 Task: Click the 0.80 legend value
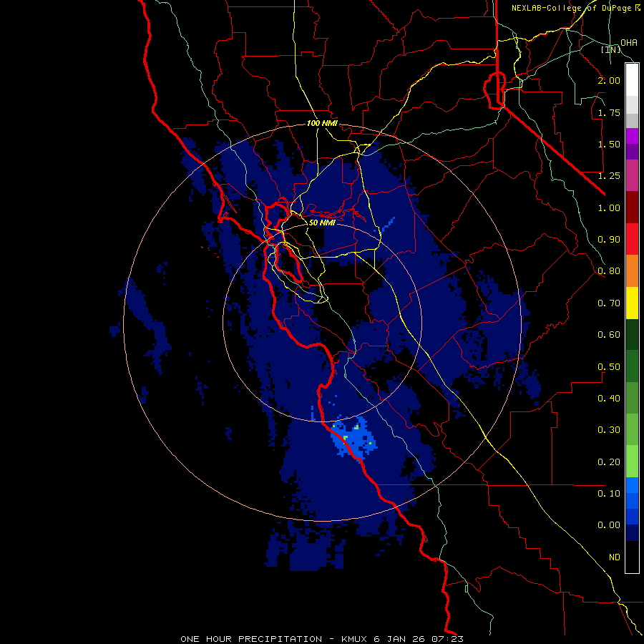pyautogui.click(x=609, y=271)
